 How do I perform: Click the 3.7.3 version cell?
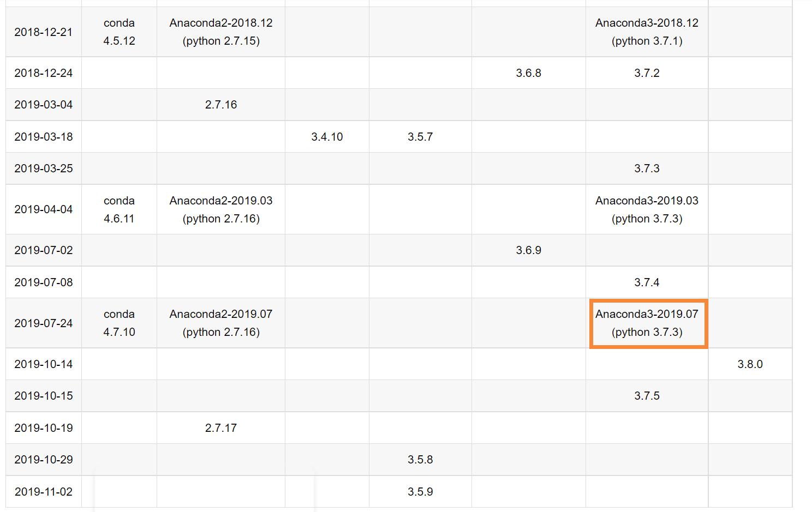(647, 168)
